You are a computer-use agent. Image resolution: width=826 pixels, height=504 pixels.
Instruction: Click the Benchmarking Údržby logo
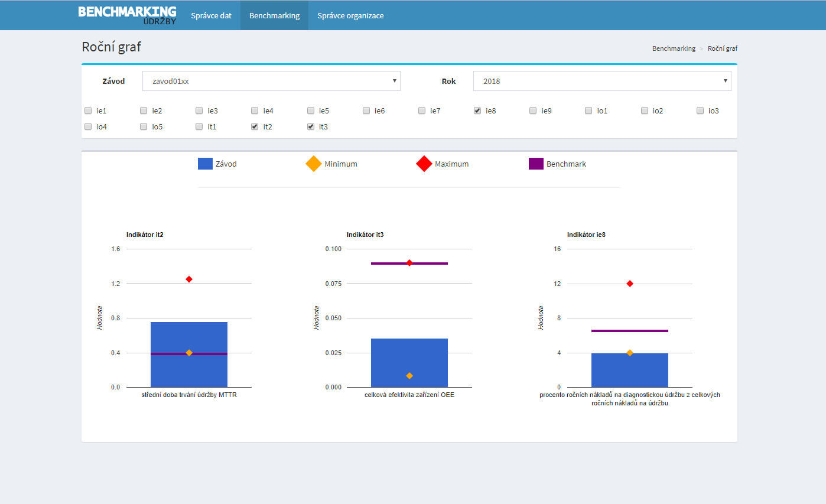(x=127, y=15)
